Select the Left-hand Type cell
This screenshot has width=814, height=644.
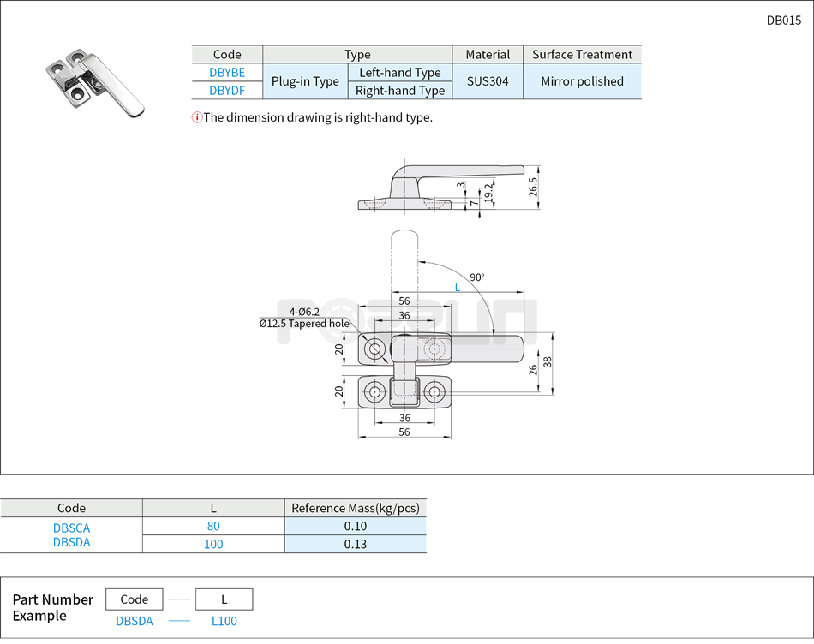(400, 73)
